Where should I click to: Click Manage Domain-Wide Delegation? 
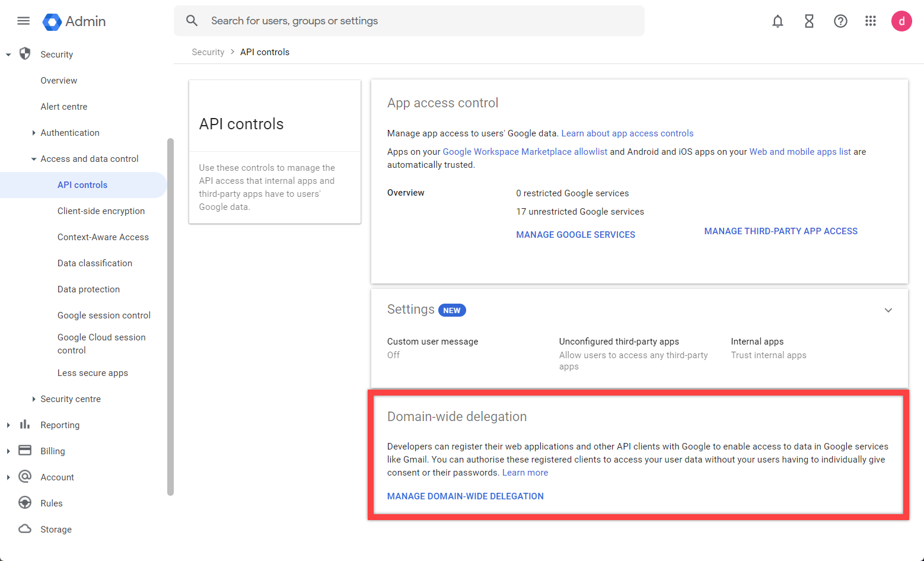465,496
